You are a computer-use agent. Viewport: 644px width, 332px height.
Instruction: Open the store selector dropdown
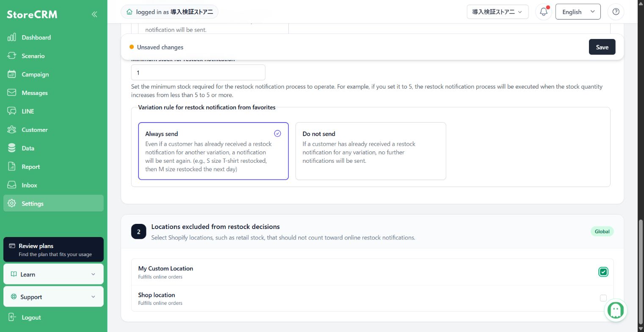[x=498, y=12]
